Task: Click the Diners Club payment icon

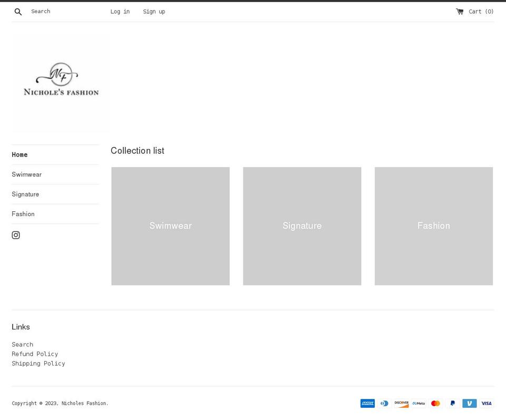Action: pyautogui.click(x=384, y=403)
